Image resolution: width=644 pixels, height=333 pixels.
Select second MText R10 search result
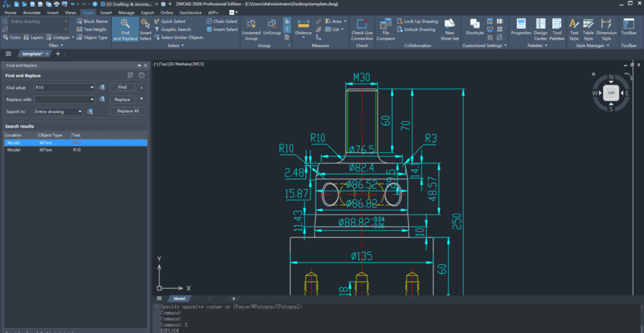(75, 150)
